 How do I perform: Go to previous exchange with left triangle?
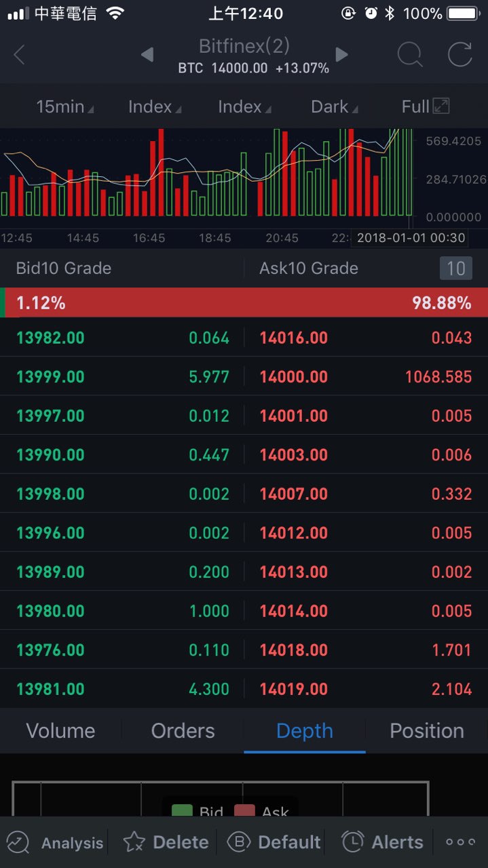tap(147, 54)
